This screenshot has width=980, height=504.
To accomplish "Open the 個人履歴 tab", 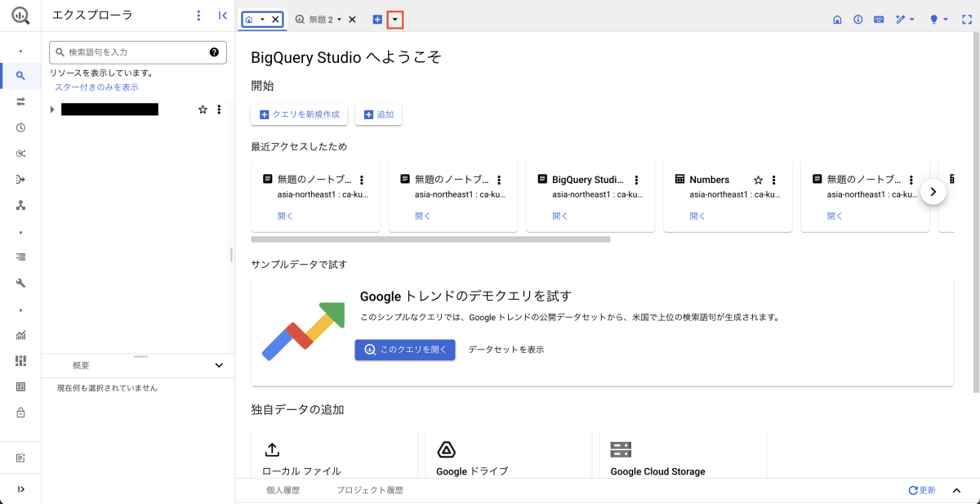I will (x=283, y=490).
